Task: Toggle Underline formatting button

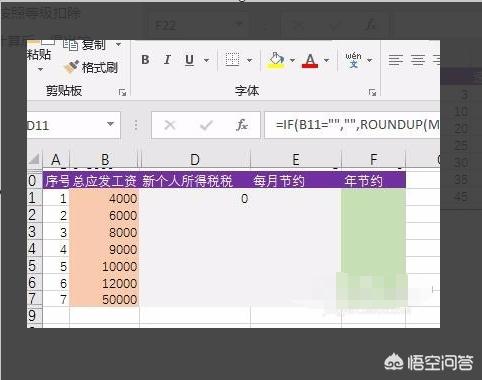Action: point(189,60)
